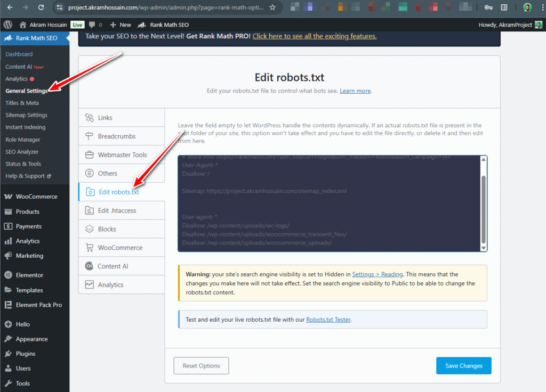The height and width of the screenshot is (392, 546).
Task: Click the Live status badge
Action: click(x=77, y=24)
